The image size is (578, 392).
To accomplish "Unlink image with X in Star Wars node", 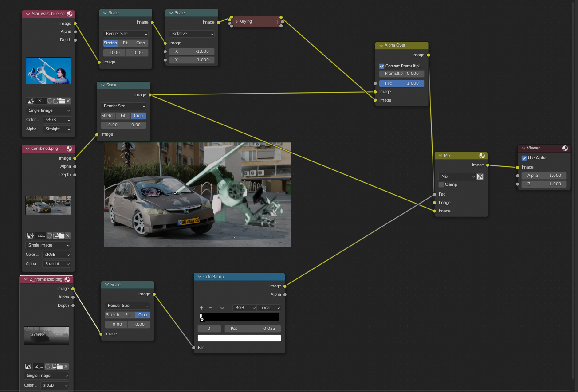I will 68,101.
